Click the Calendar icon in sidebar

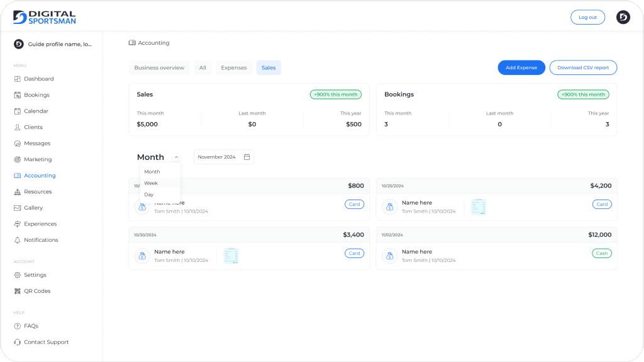click(17, 111)
